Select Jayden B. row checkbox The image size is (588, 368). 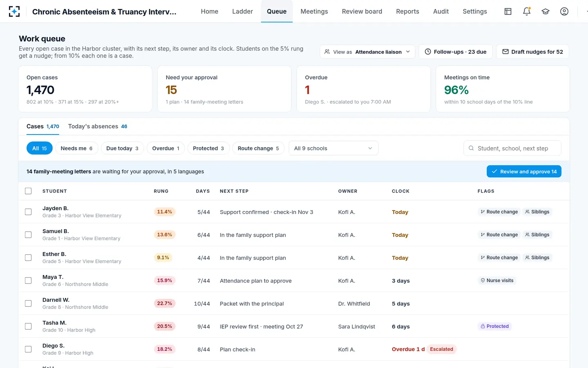(x=28, y=212)
